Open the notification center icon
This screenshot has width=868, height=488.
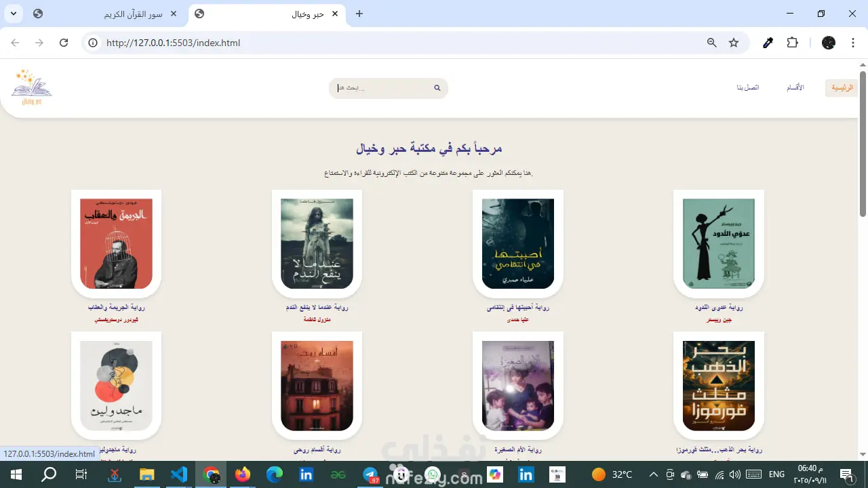click(846, 474)
